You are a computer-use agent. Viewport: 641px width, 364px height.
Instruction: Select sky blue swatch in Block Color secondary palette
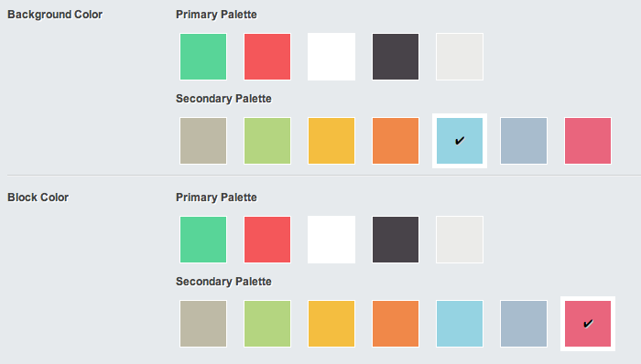click(460, 324)
